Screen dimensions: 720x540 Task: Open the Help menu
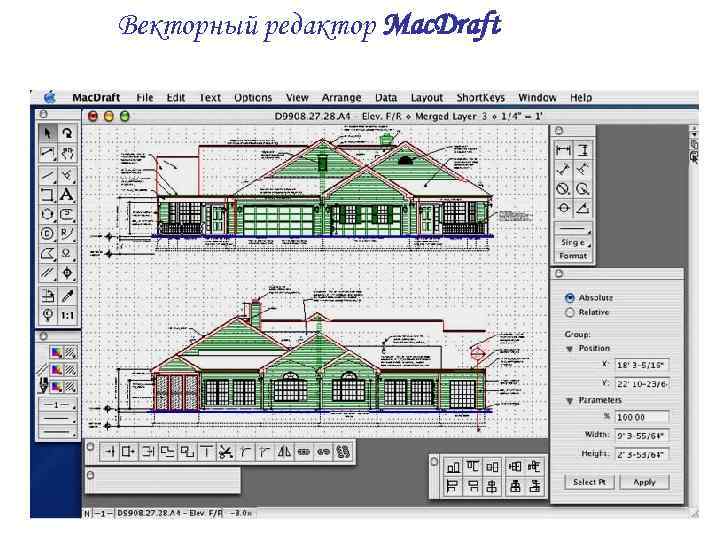pos(581,98)
